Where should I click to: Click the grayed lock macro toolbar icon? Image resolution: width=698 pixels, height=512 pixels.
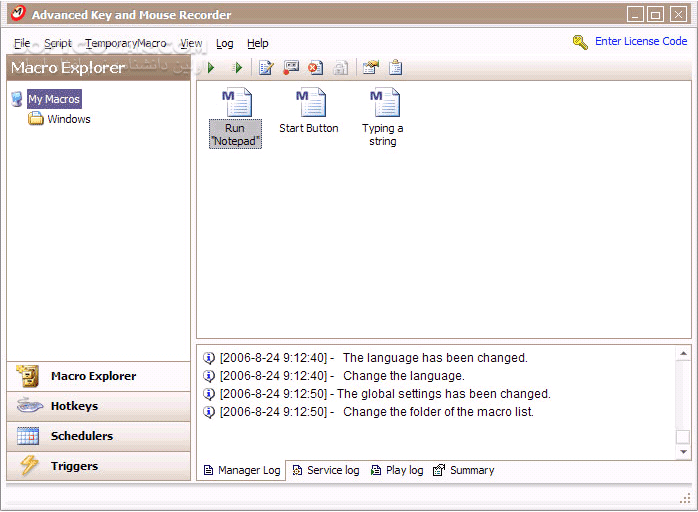point(341,68)
